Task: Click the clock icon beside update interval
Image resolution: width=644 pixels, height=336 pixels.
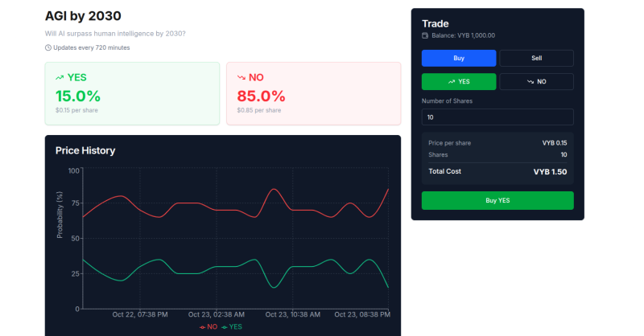Action: tap(48, 47)
